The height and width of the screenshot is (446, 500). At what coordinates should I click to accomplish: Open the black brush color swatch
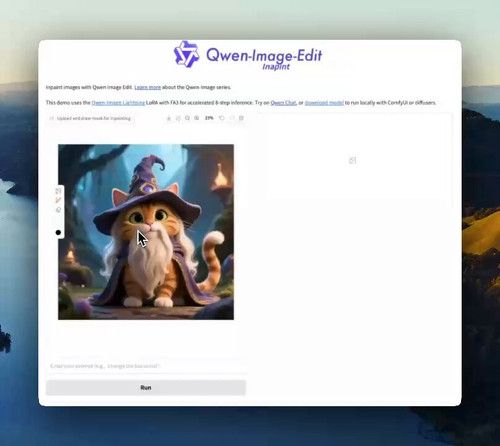[58, 232]
